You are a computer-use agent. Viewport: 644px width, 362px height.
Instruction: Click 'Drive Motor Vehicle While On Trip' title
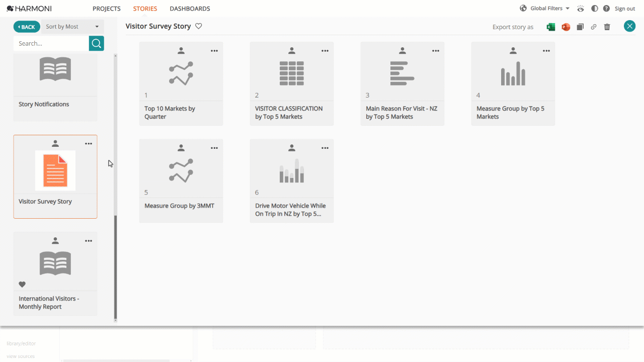290,210
